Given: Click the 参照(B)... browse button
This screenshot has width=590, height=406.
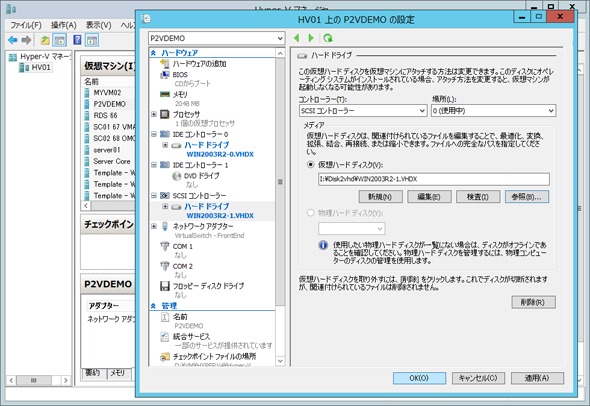Looking at the screenshot, I should coord(527,196).
